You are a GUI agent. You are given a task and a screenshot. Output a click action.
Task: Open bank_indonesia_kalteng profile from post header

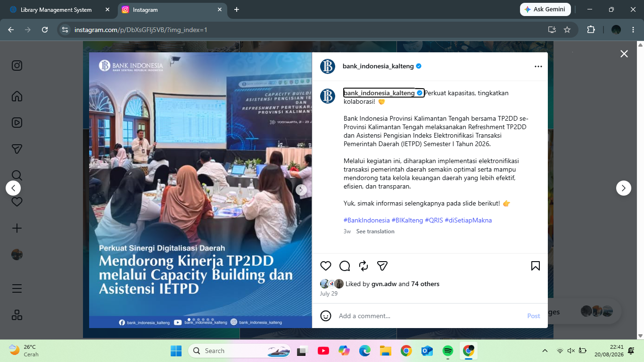[x=378, y=66]
